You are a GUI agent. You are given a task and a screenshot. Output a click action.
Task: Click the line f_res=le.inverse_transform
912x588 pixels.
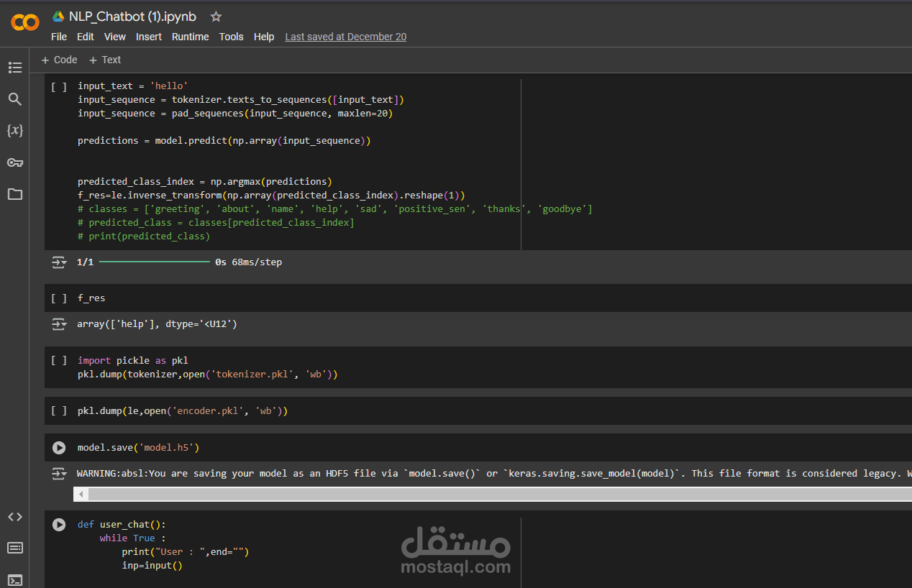(271, 196)
